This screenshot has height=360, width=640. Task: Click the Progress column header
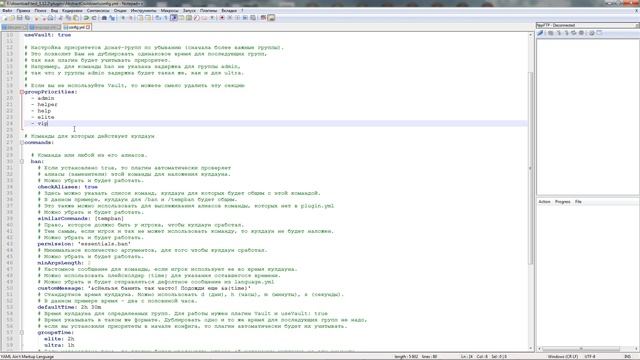coord(562,202)
